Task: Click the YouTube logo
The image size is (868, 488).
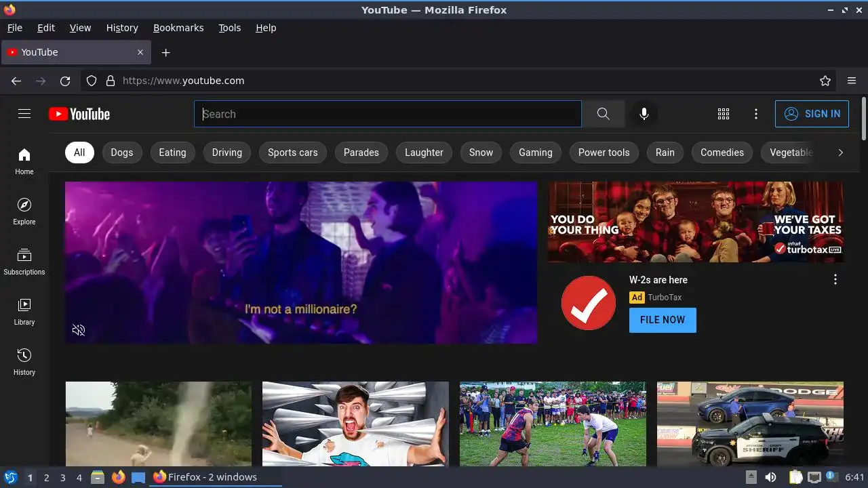Action: 79,114
